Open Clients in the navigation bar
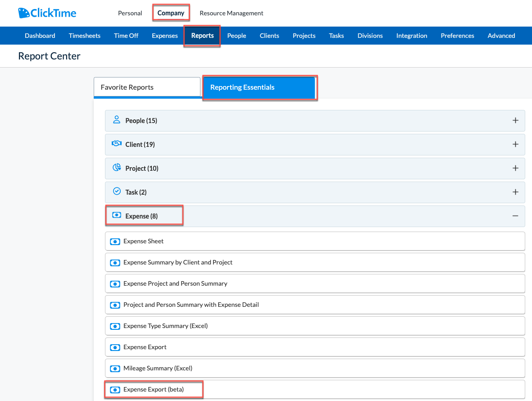This screenshot has width=532, height=401. point(269,36)
